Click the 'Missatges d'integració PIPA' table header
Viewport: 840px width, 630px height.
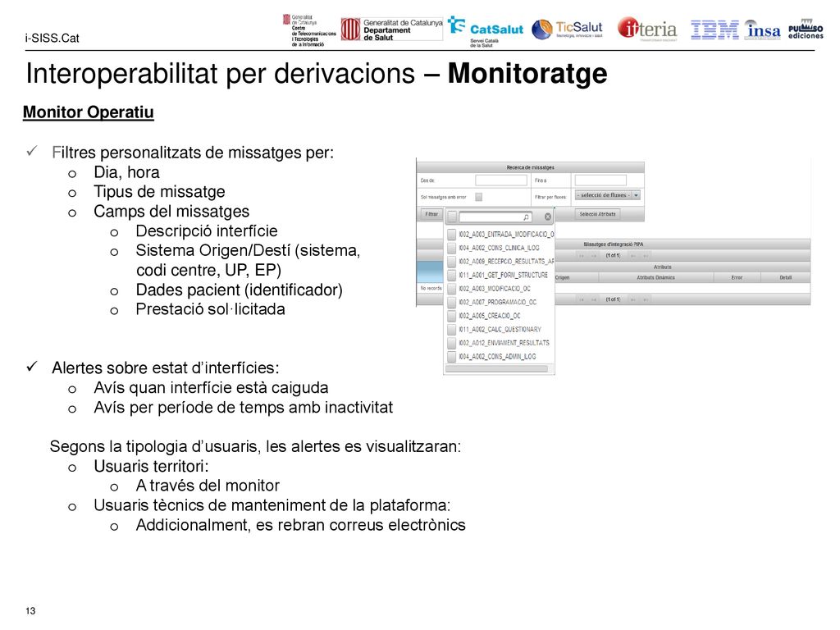coord(614,244)
